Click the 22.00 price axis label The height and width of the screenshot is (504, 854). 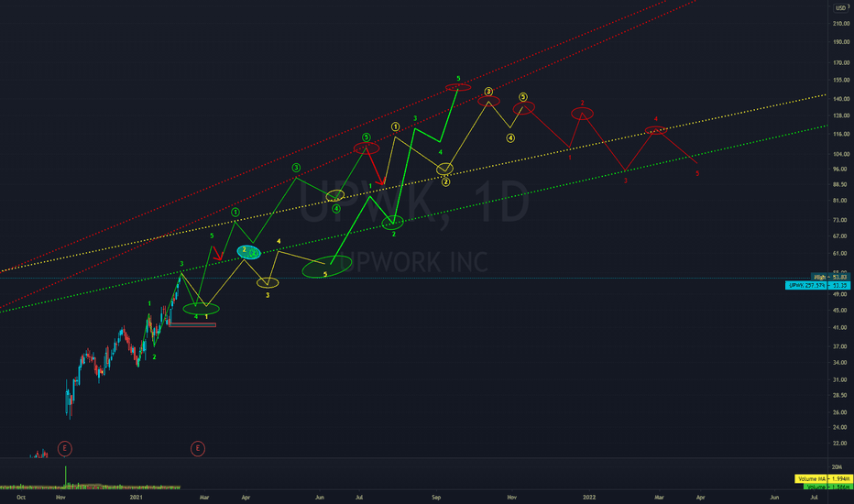(840, 443)
